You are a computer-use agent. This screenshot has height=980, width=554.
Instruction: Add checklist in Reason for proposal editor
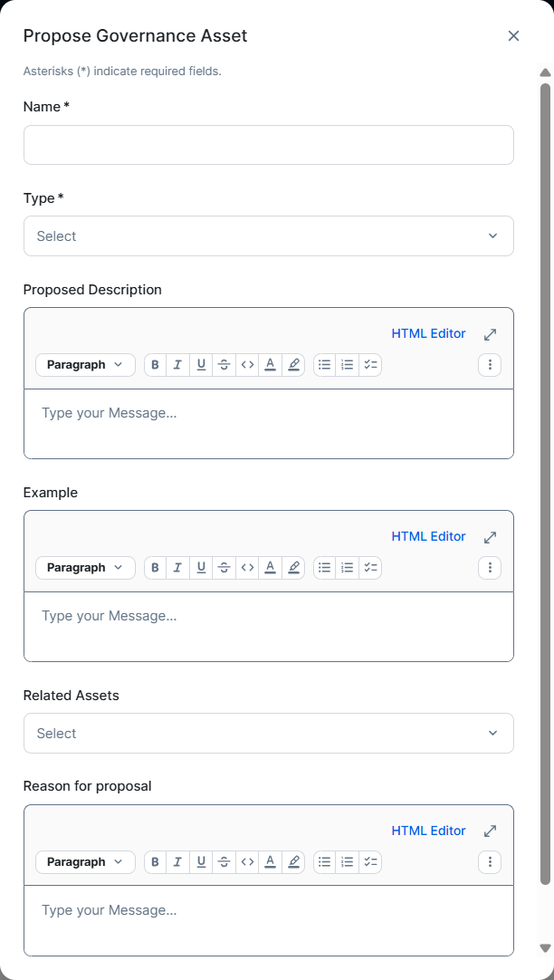click(x=370, y=862)
